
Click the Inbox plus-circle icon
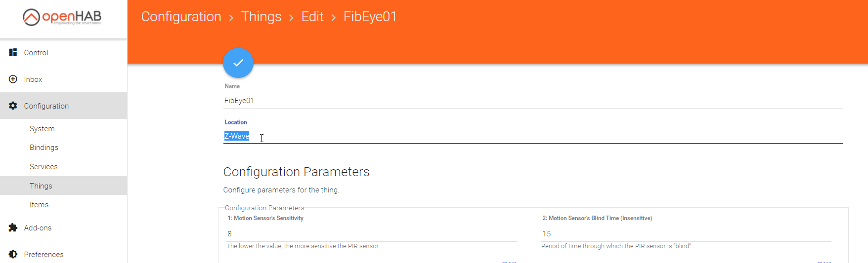(13, 79)
